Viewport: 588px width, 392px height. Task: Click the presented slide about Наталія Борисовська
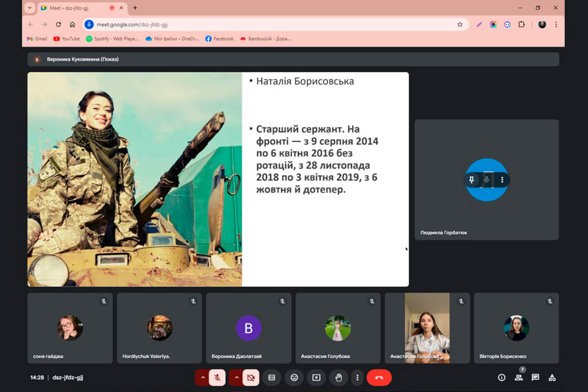(x=218, y=179)
